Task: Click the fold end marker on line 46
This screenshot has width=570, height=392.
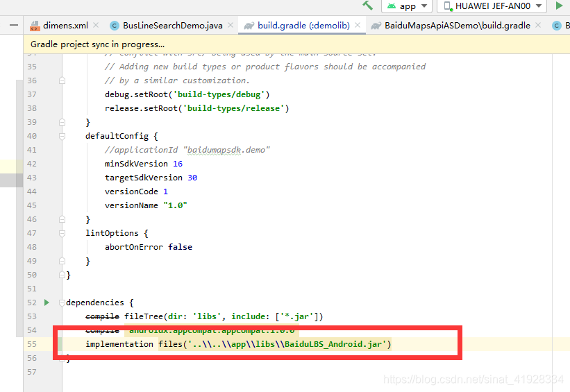Action: pos(62,219)
